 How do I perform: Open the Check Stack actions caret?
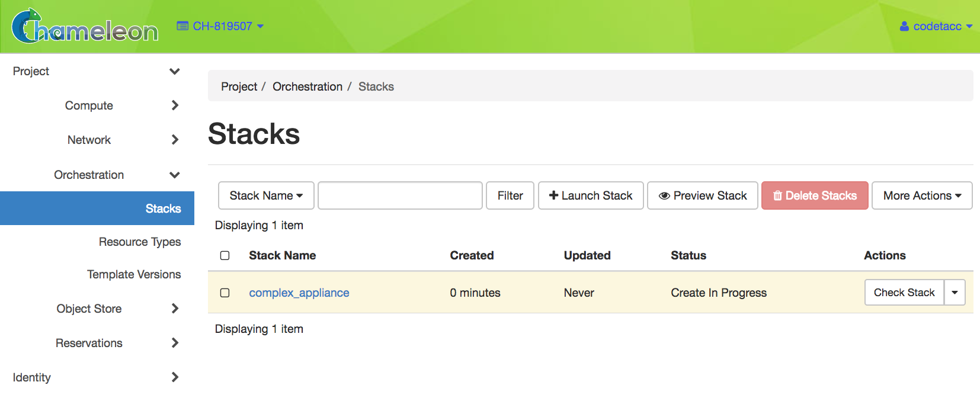(x=955, y=293)
